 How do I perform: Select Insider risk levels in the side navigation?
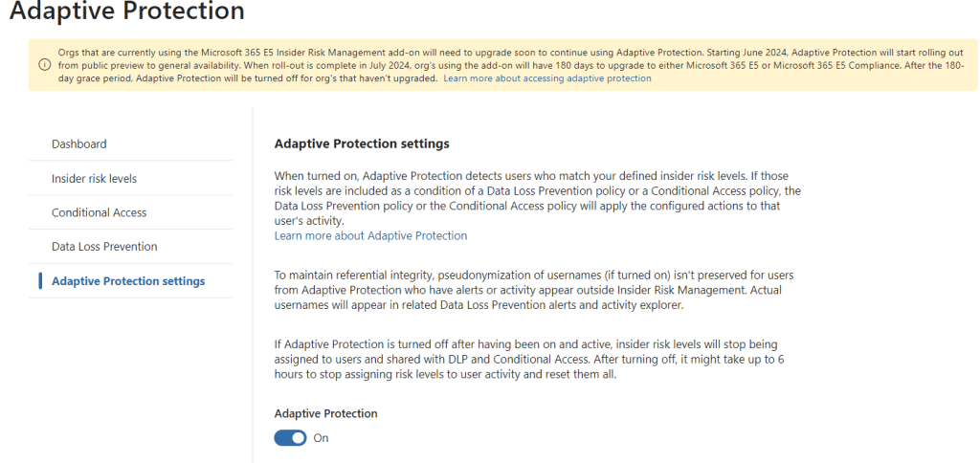[x=94, y=178]
